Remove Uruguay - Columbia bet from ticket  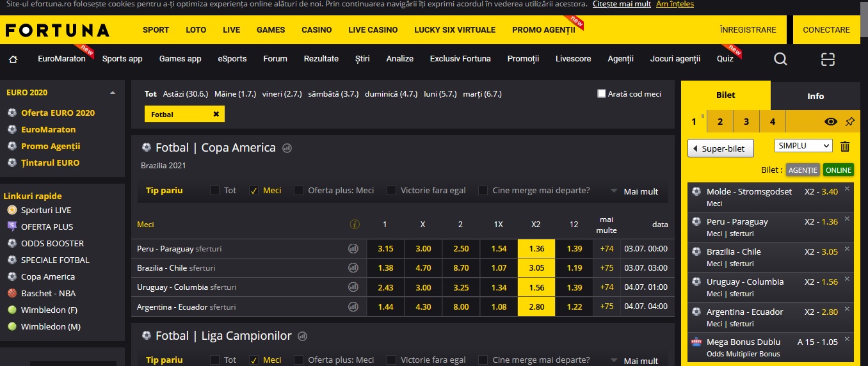click(x=847, y=278)
